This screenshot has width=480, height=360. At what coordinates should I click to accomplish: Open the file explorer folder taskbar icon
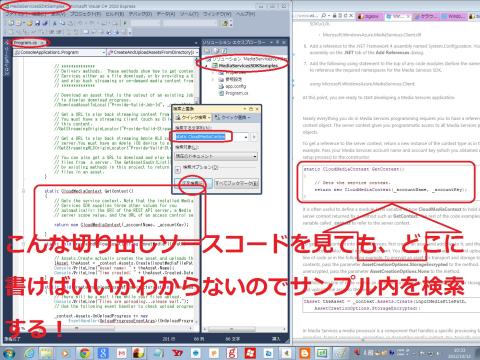pyautogui.click(x=47, y=353)
